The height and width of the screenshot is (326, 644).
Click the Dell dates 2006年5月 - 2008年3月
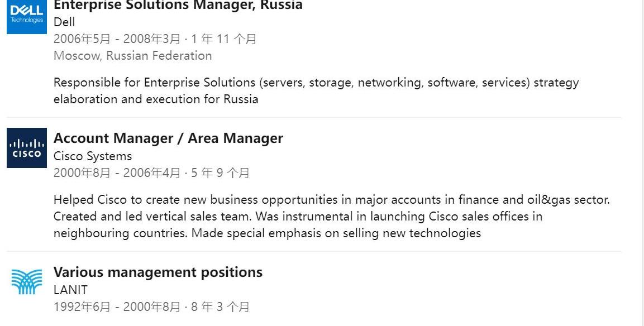[x=117, y=39]
